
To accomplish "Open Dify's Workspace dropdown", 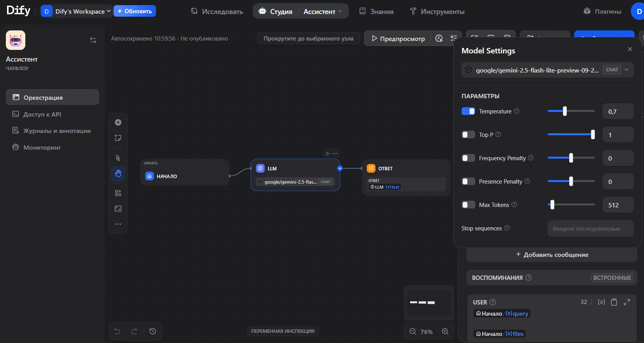I will pos(76,11).
